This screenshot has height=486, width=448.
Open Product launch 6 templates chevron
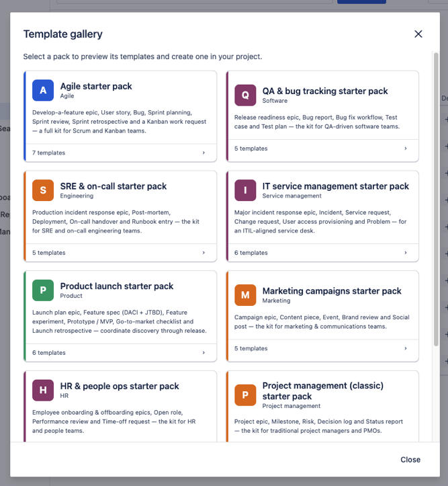click(204, 353)
